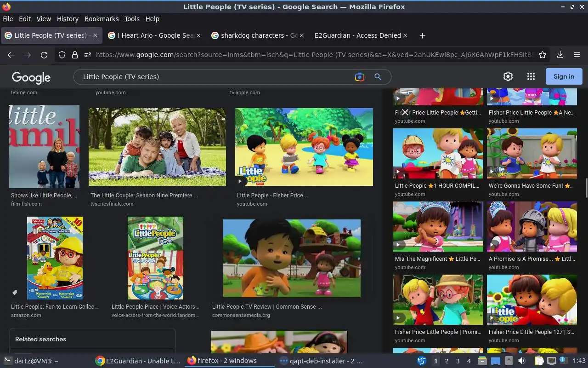Viewport: 588px width, 368px height.
Task: Click the side panel vertical scrollbar
Action: pyautogui.click(x=586, y=188)
